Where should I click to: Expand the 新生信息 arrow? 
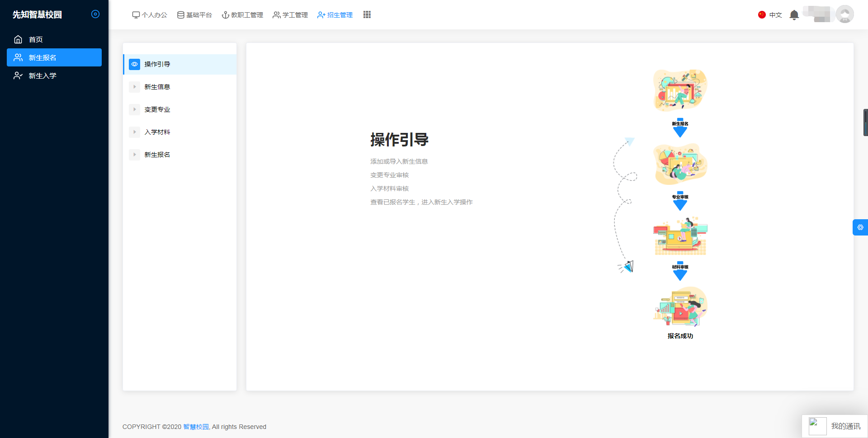coord(134,87)
